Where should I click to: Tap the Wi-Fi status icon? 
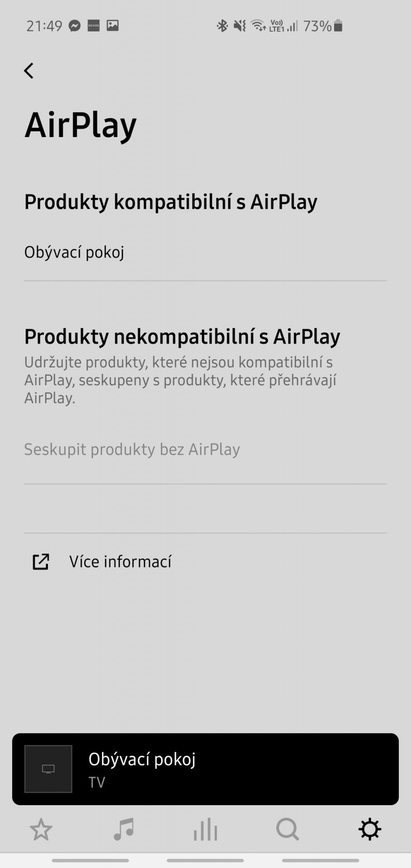[x=258, y=26]
